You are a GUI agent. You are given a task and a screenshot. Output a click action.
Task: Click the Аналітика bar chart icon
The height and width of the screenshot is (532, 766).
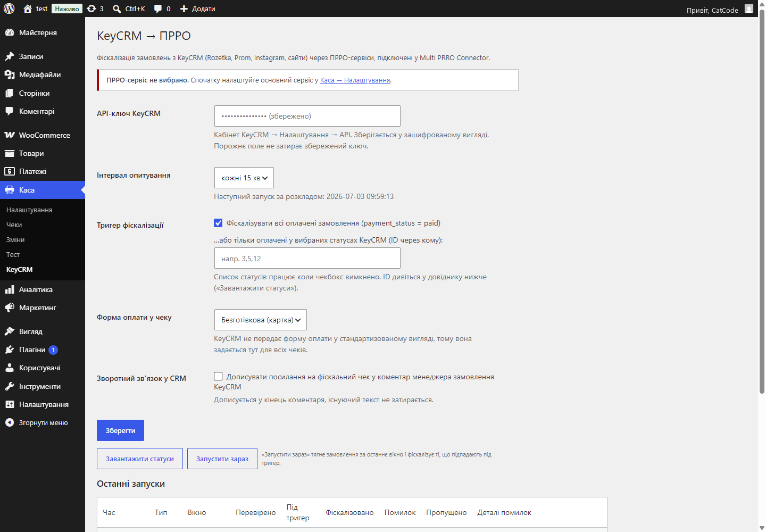click(x=10, y=289)
